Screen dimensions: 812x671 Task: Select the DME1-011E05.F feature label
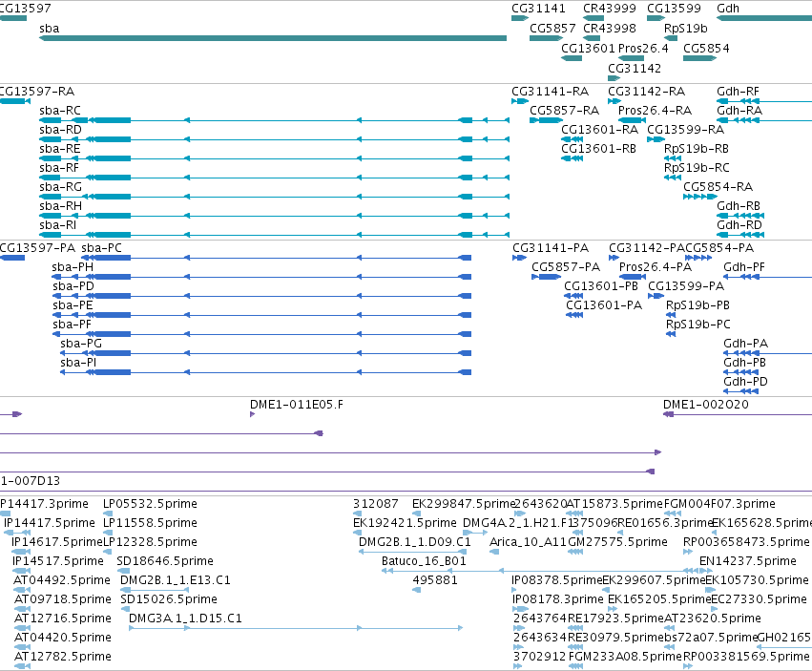(296, 404)
